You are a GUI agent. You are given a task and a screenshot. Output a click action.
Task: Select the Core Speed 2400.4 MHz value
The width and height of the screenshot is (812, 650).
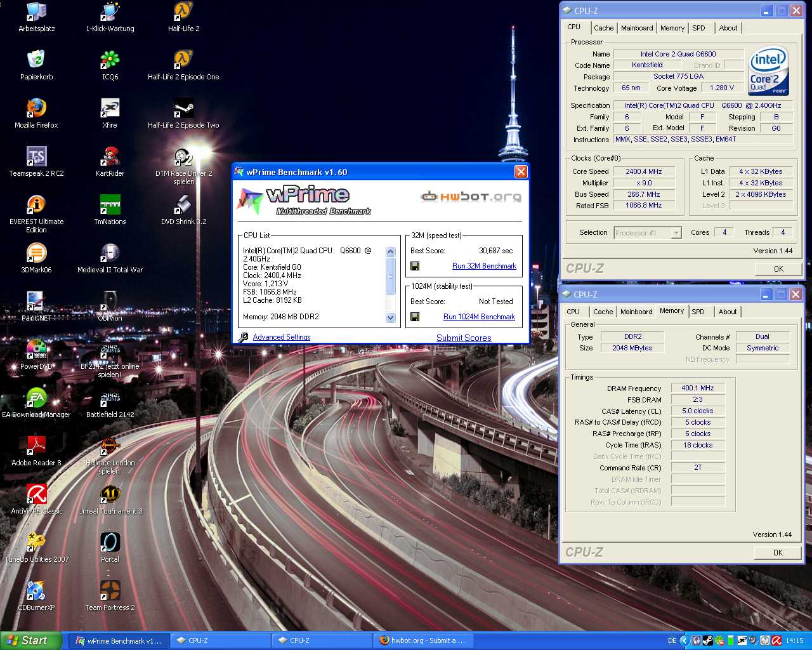643,171
